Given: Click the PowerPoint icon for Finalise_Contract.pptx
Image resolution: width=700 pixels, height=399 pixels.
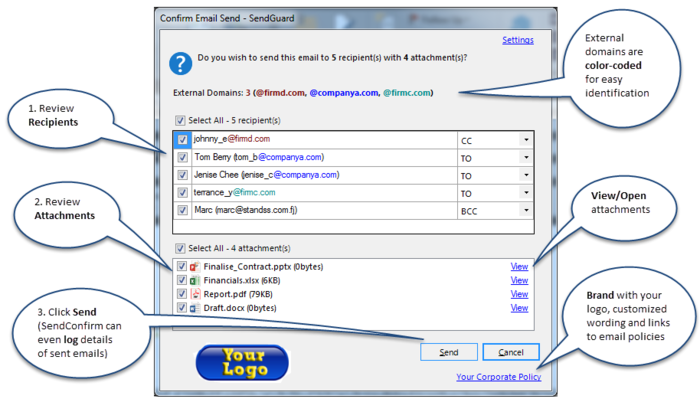Looking at the screenshot, I should (x=195, y=266).
